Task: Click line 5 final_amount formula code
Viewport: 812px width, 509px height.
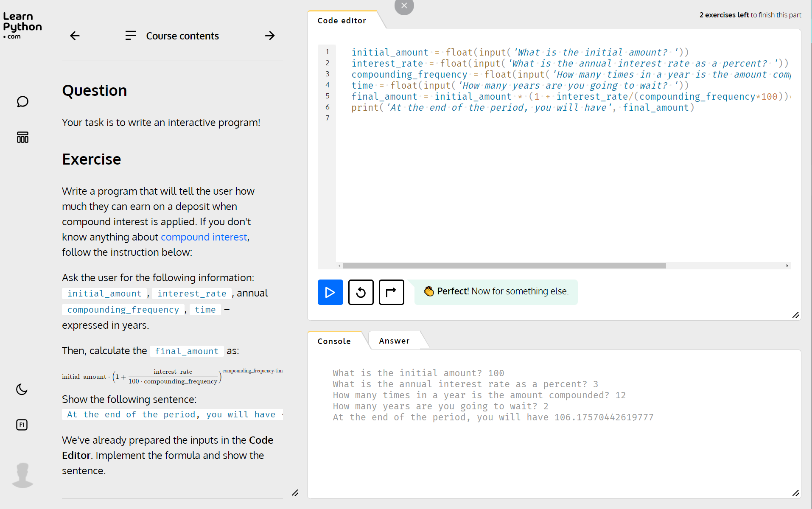Action: click(x=571, y=97)
